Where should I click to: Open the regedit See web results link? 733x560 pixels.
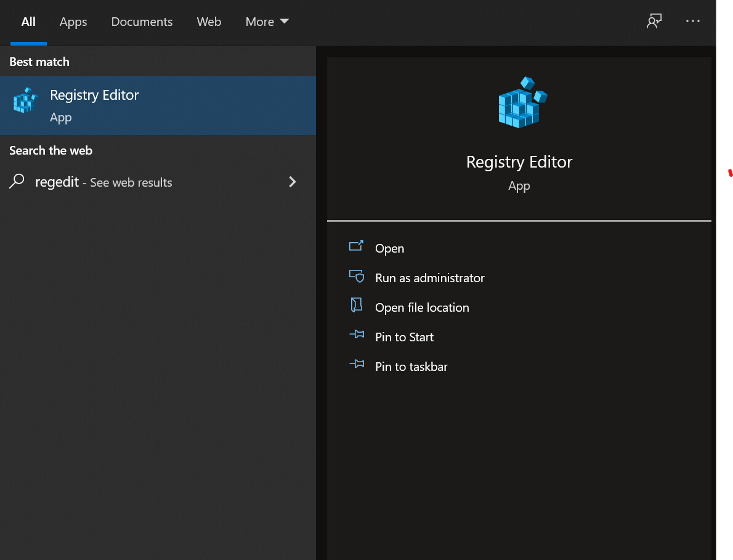pyautogui.click(x=103, y=182)
